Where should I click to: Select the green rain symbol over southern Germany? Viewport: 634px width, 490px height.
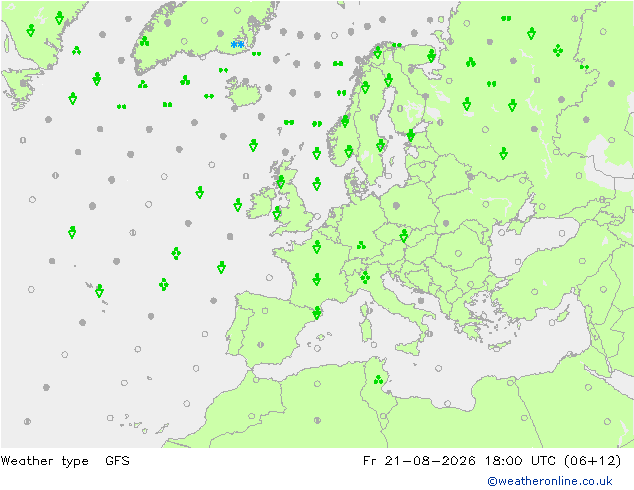point(361,245)
